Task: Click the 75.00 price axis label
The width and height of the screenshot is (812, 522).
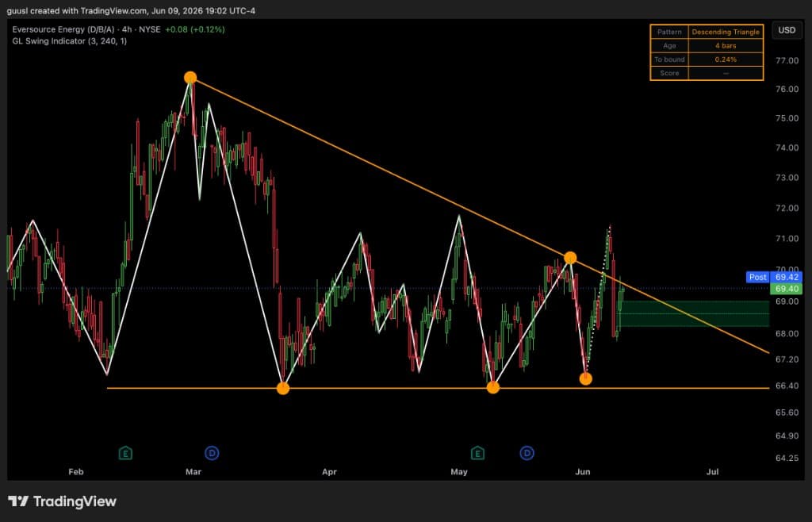Action: (x=787, y=118)
